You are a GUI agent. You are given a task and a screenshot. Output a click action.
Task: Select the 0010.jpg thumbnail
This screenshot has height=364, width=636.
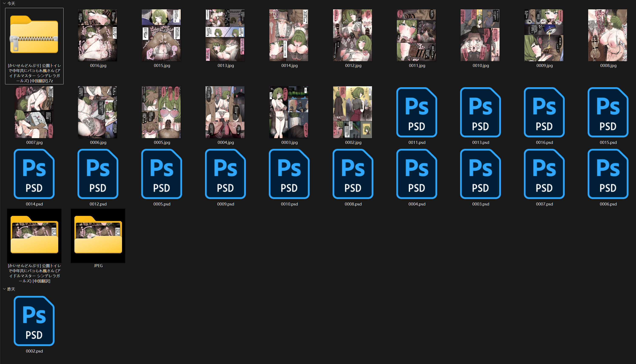tap(480, 35)
